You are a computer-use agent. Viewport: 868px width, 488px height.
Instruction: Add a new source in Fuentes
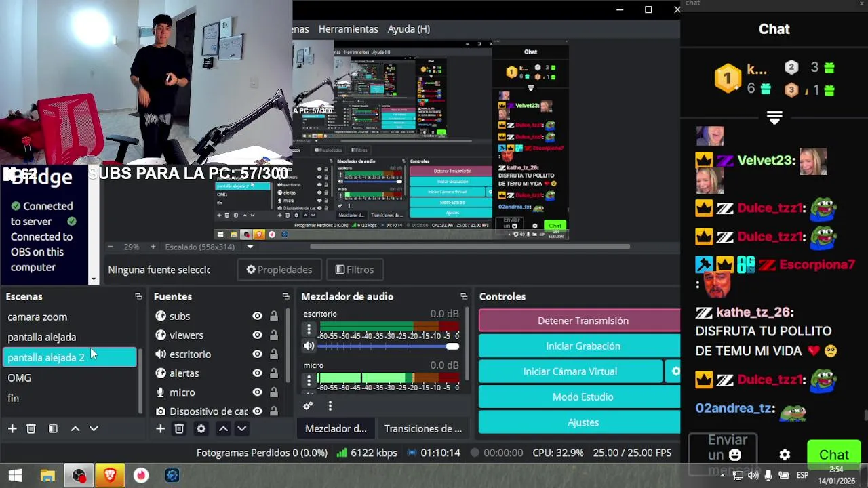(160, 428)
